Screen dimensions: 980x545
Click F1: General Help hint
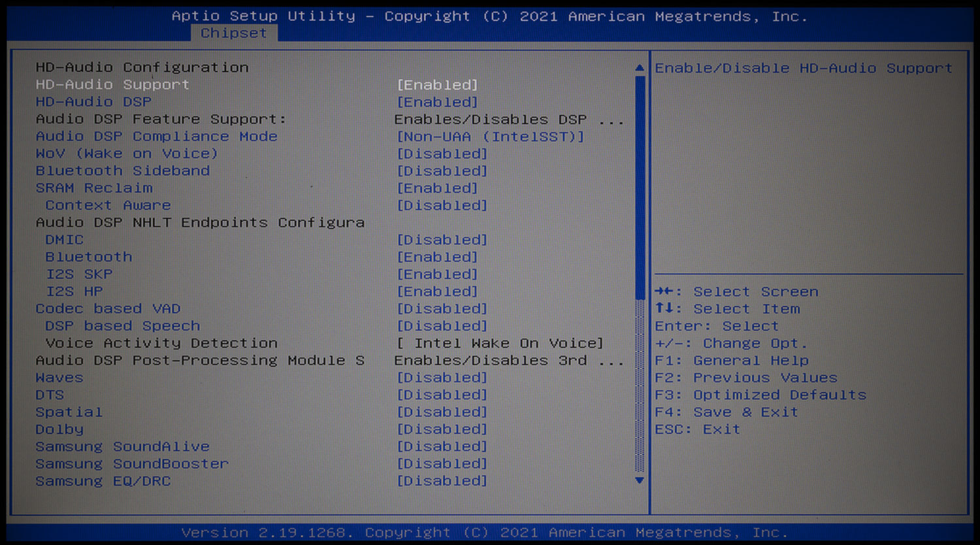[732, 360]
